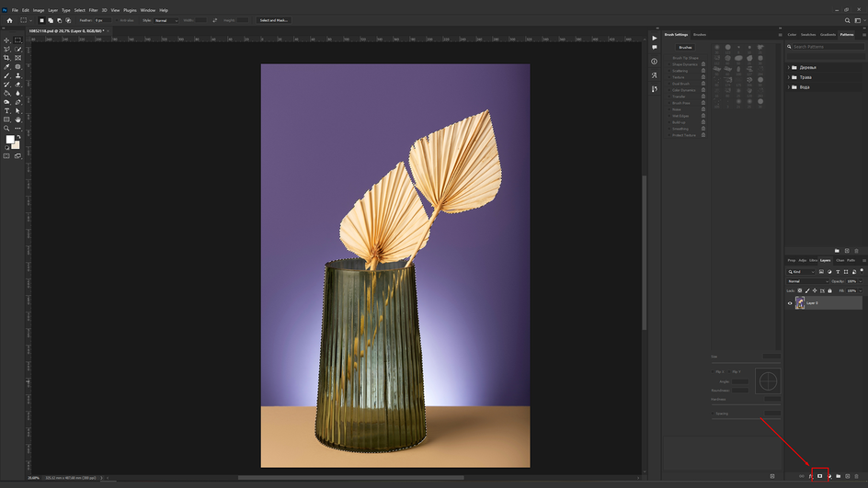The width and height of the screenshot is (868, 488).
Task: Expand the Вода pattern folder
Action: (789, 87)
